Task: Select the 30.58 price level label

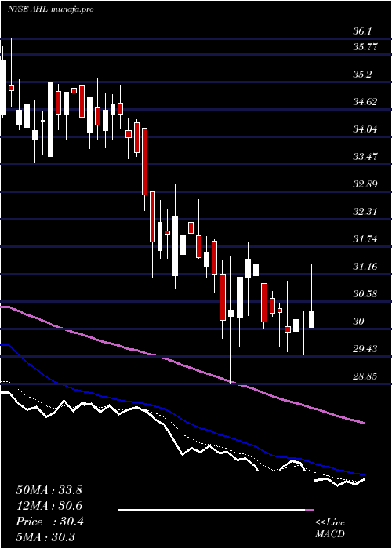Action: point(365,294)
